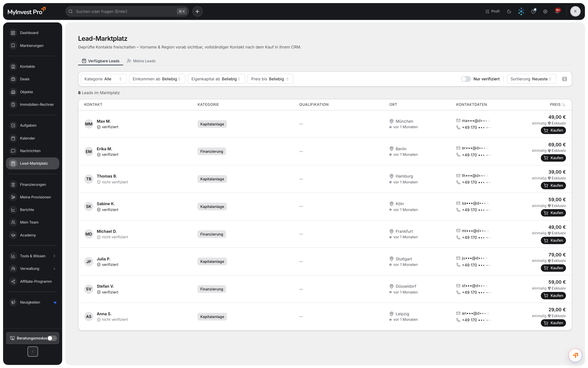The image size is (588, 368).
Task: Switch table layout view icon
Action: click(564, 79)
